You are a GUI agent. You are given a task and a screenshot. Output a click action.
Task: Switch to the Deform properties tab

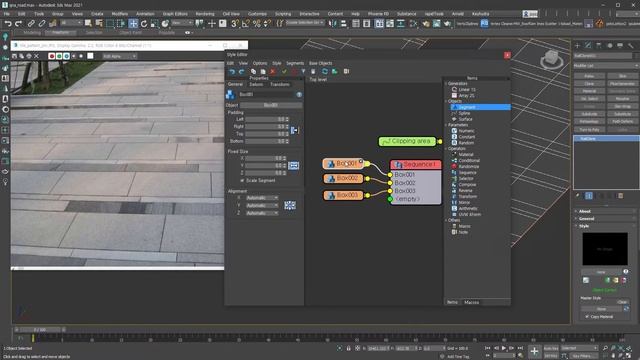[256, 84]
